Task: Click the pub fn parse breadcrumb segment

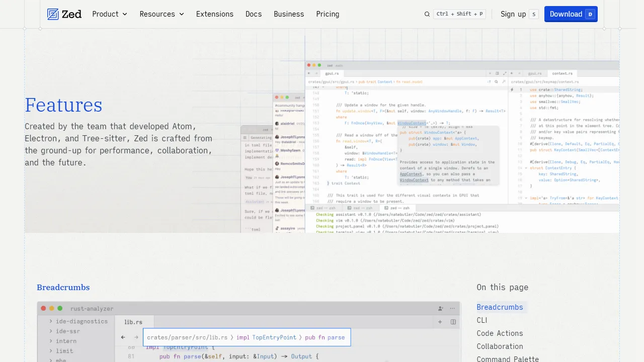Action: pos(325,337)
